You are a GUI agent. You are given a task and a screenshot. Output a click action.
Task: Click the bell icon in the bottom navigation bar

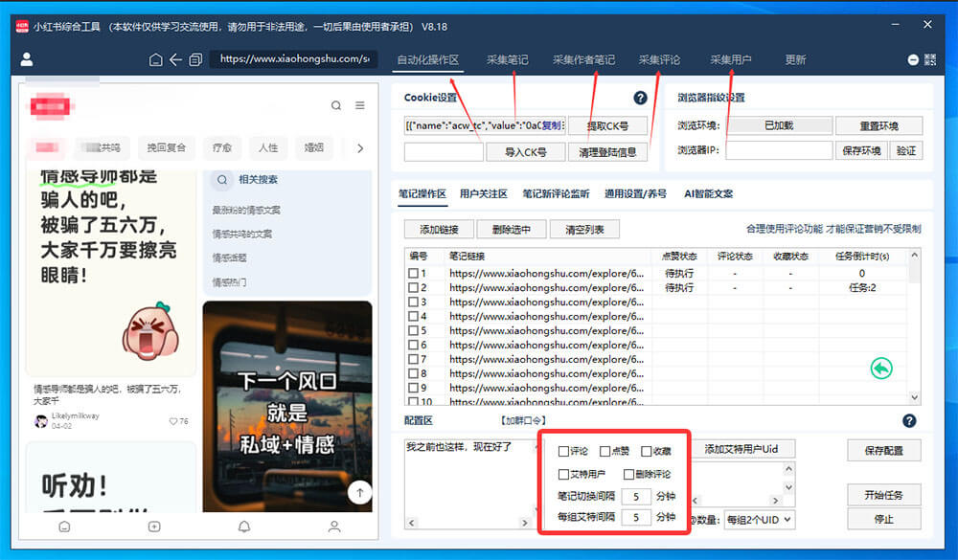click(x=243, y=526)
